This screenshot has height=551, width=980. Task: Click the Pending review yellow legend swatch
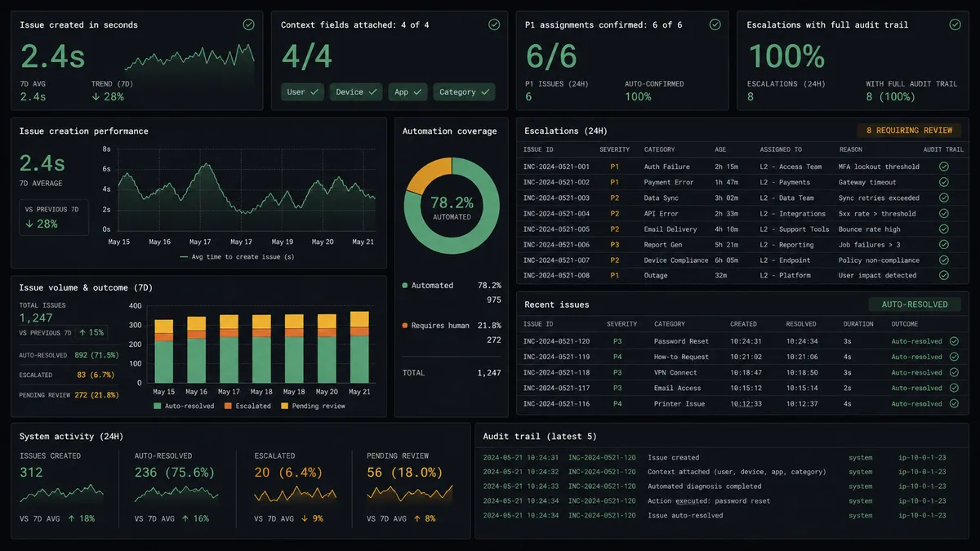(285, 406)
